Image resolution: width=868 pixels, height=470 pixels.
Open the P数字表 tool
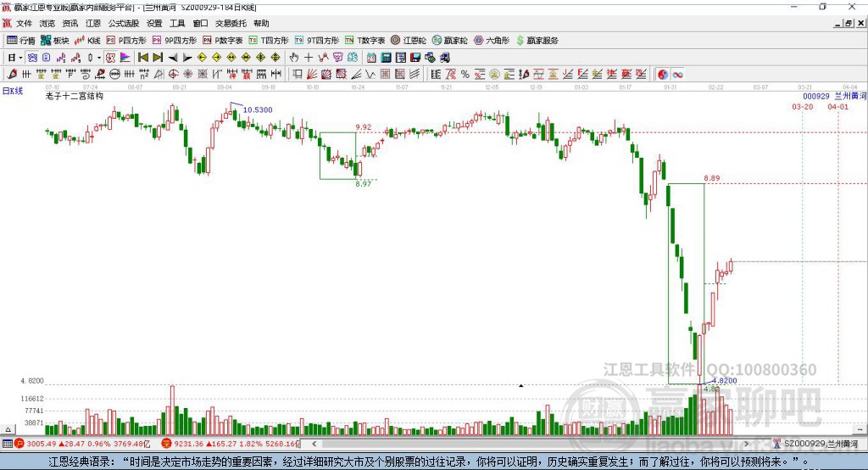(x=223, y=41)
